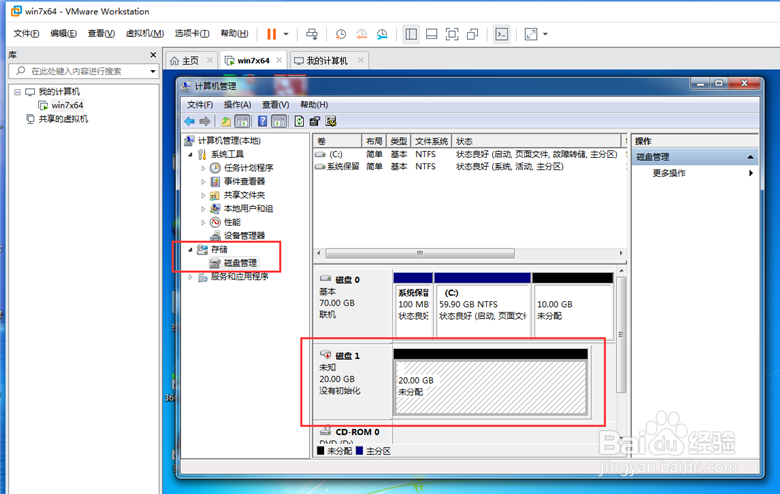Viewport: 780px width, 494px height.
Task: Expand 共享文件夹 tree node
Action: point(203,195)
